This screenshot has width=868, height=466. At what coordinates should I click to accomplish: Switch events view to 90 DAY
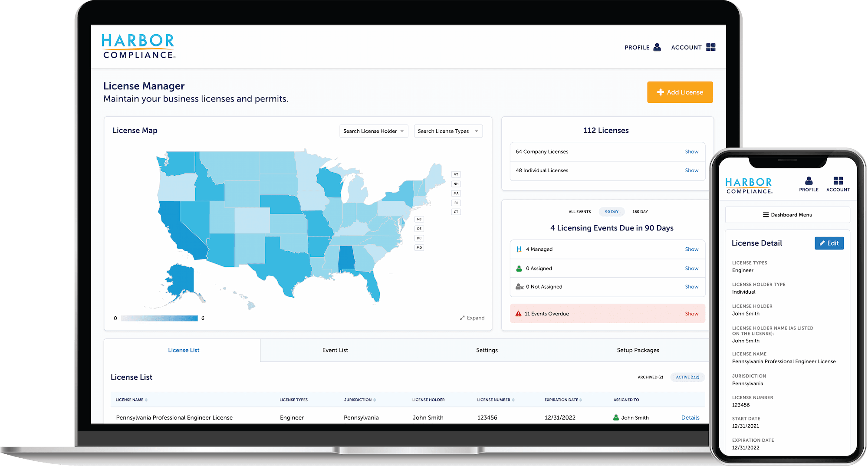[x=612, y=211]
